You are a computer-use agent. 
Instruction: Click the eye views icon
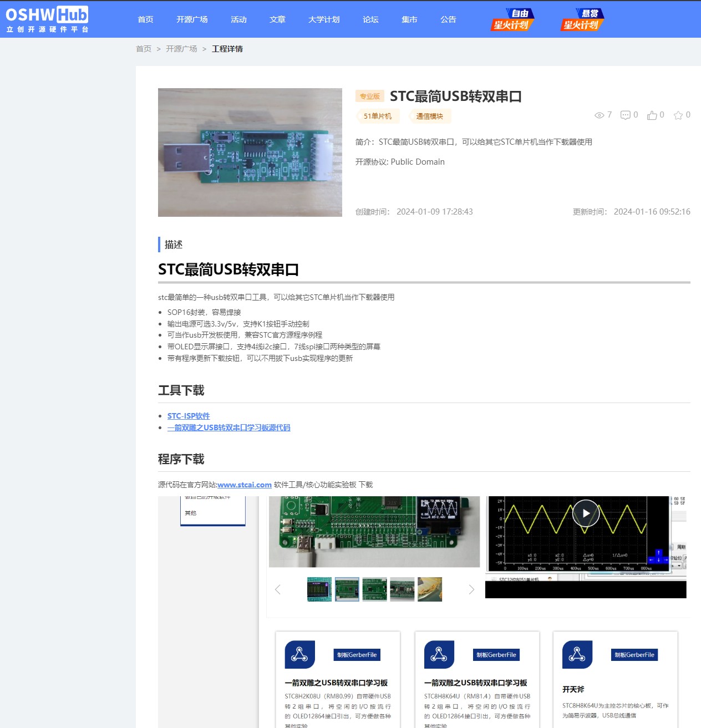click(x=599, y=115)
